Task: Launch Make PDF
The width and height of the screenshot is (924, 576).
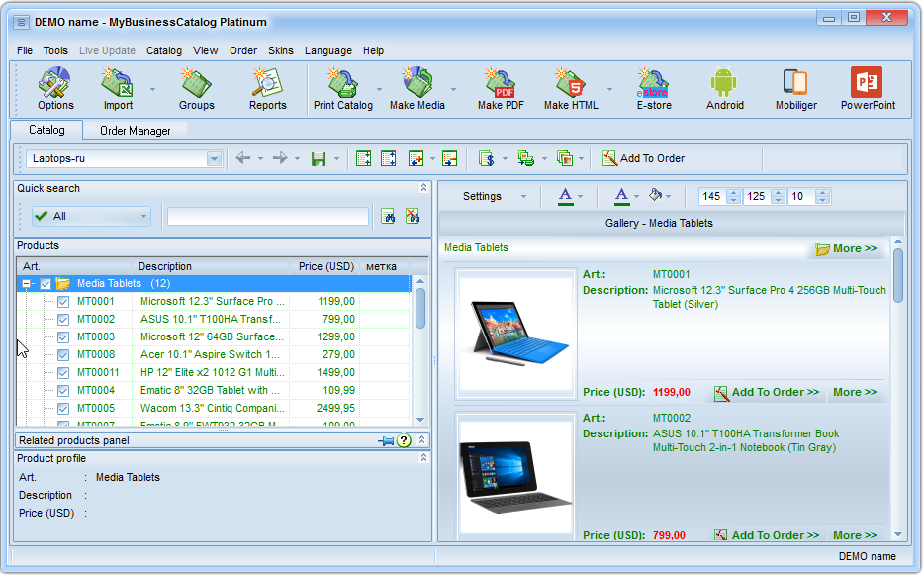Action: click(501, 89)
